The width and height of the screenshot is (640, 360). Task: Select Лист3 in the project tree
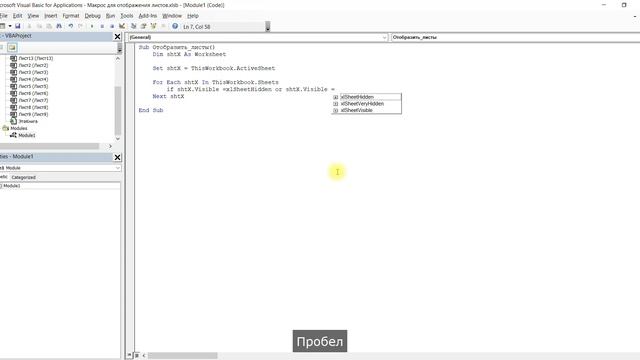point(33,72)
